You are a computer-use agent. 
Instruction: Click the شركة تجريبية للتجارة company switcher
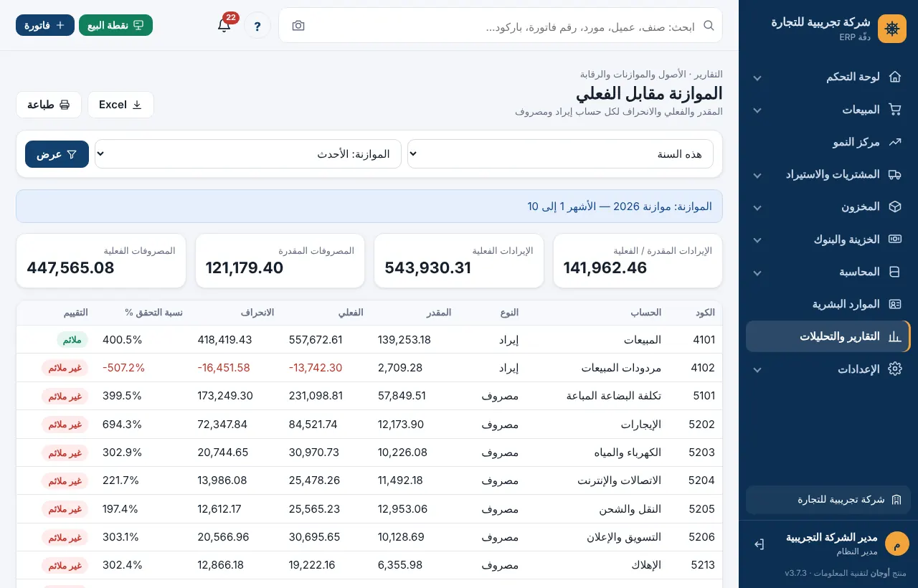[x=828, y=500]
